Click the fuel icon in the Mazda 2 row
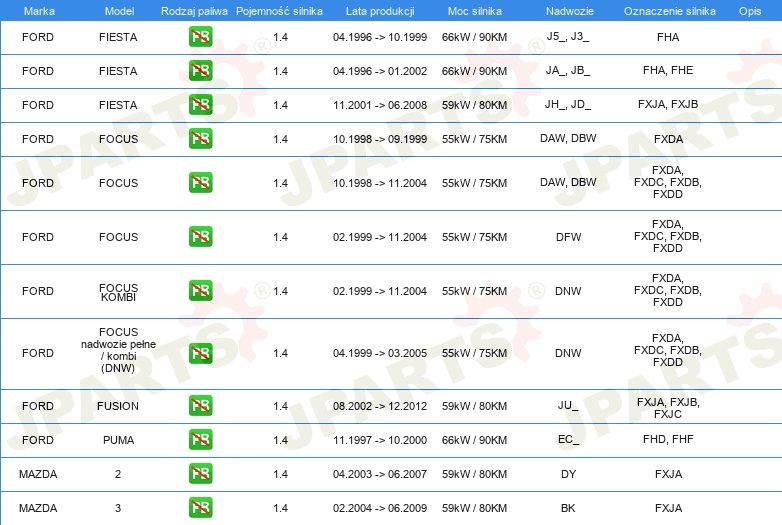Image resolution: width=782 pixels, height=525 pixels. click(x=200, y=474)
